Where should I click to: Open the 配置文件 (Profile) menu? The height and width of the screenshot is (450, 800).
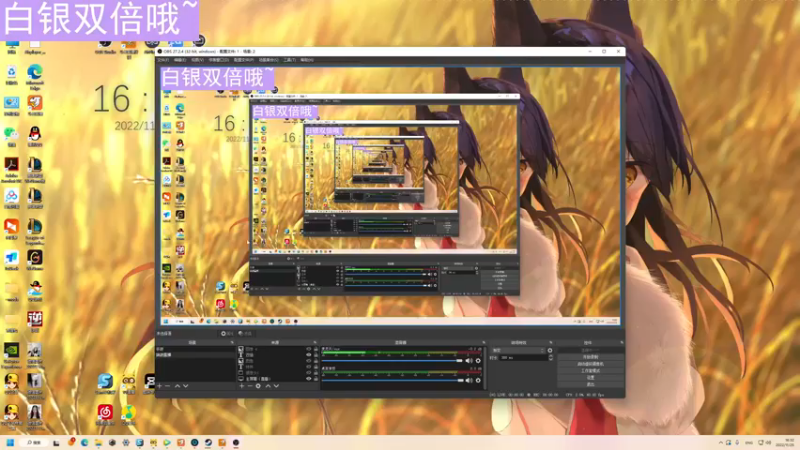tap(243, 60)
